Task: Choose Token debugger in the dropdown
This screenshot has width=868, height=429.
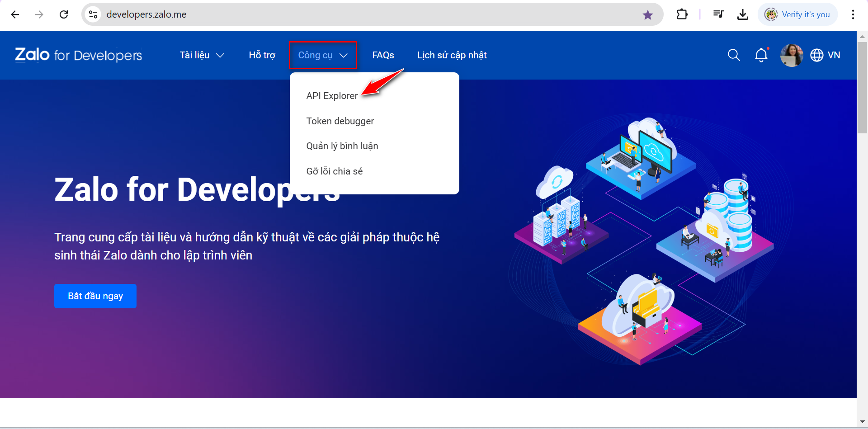Action: click(x=340, y=121)
